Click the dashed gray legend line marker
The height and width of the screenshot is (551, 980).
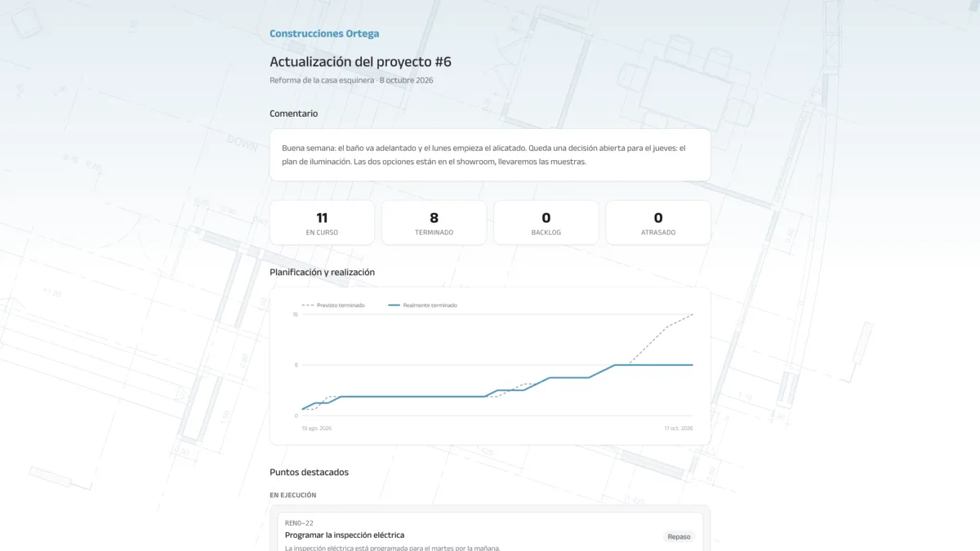point(307,305)
